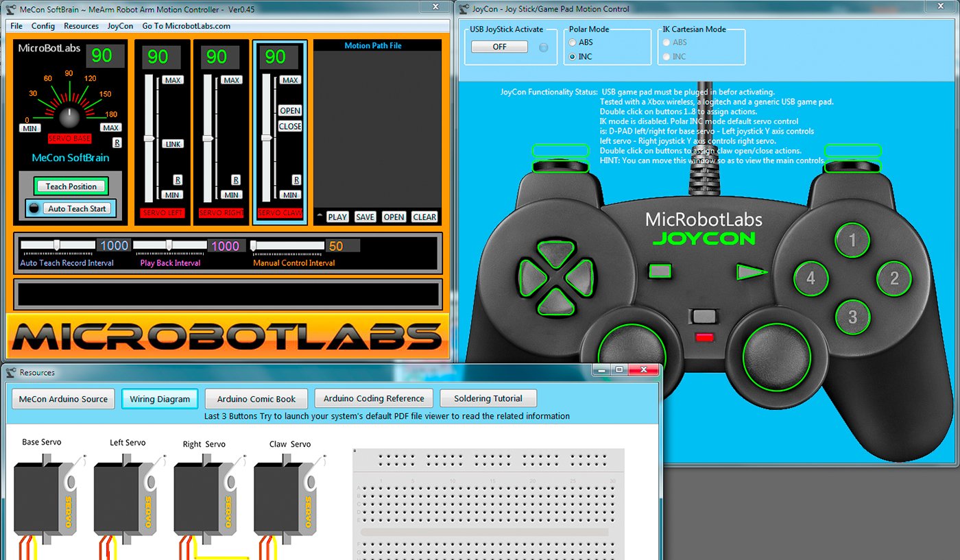Set base servo to MIN

click(x=29, y=128)
